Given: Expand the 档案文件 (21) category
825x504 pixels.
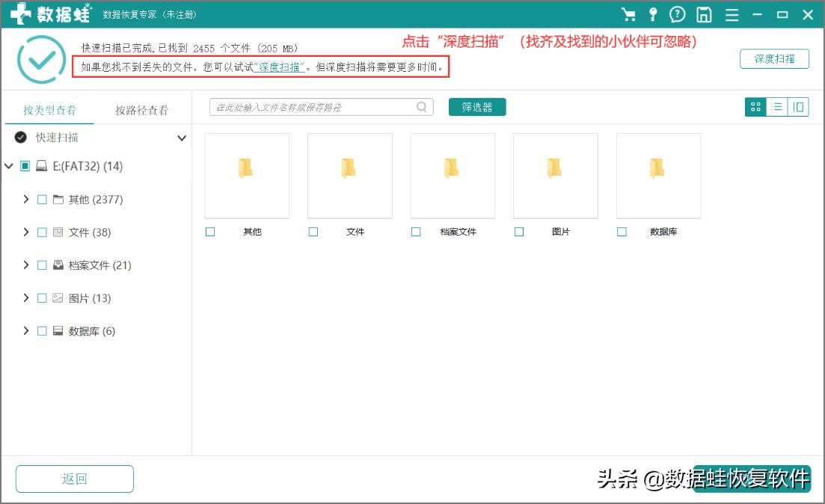Looking at the screenshot, I should point(27,265).
